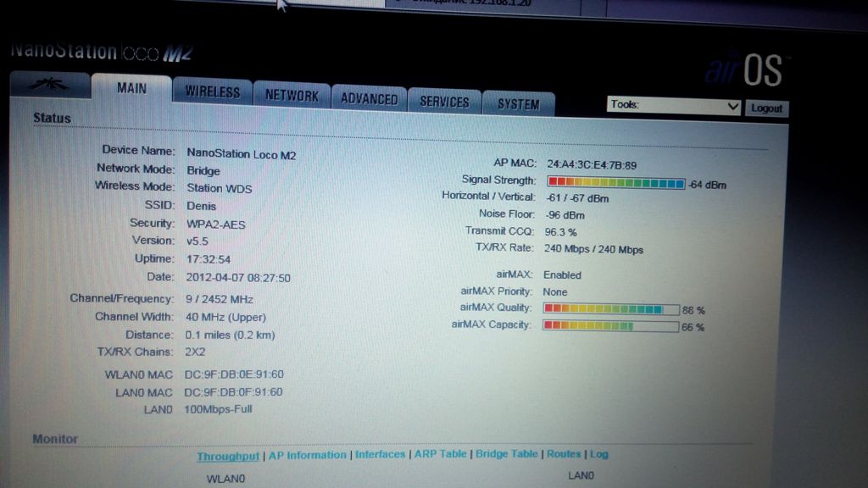868x488 pixels.
Task: Click the TX/RX Chains value 2X2
Action: [195, 352]
